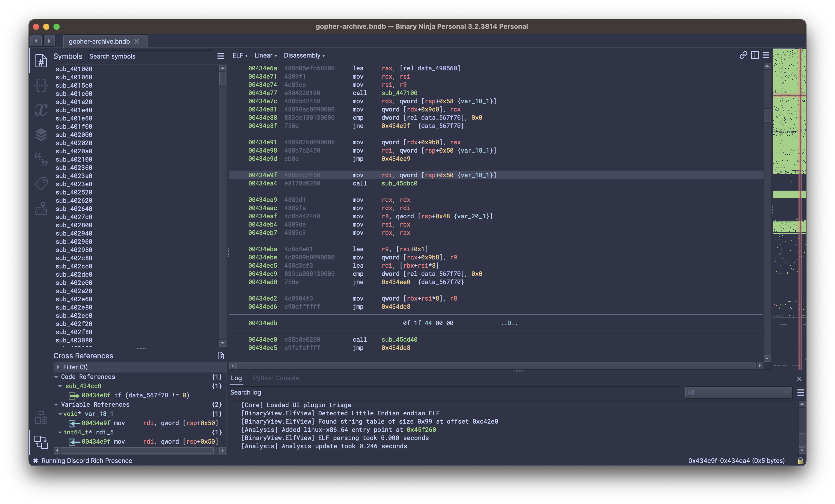Screen dimensions: 835x504
Task: Select the gopher-archive.bndb file tab
Action: coord(99,41)
